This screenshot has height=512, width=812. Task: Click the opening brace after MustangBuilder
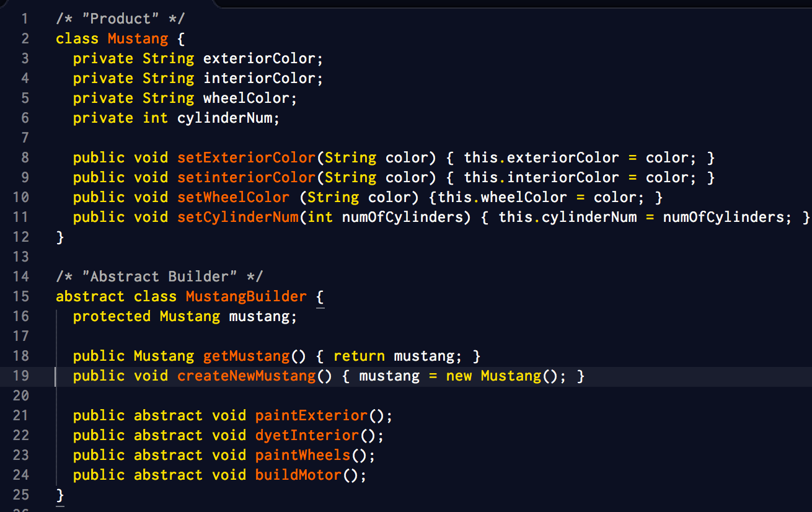[320, 296]
